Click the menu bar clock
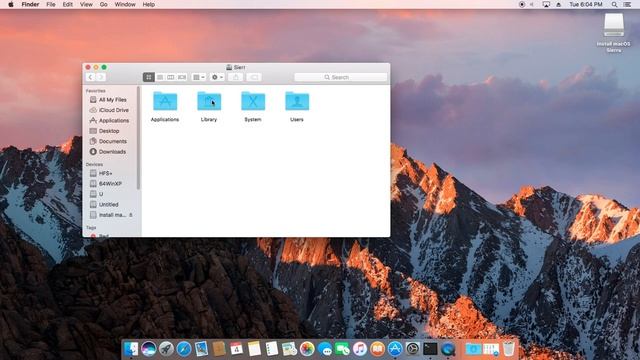640x360 pixels. (586, 4)
